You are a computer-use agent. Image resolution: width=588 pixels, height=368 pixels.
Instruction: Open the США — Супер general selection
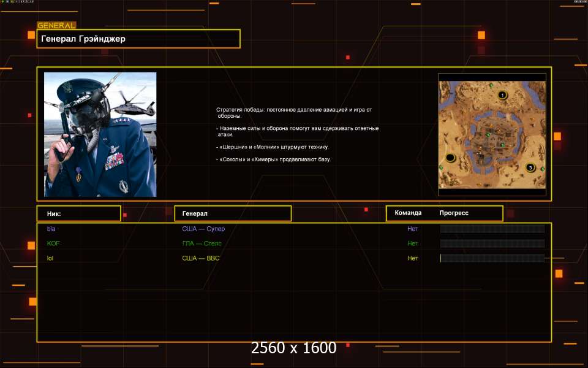(208, 229)
